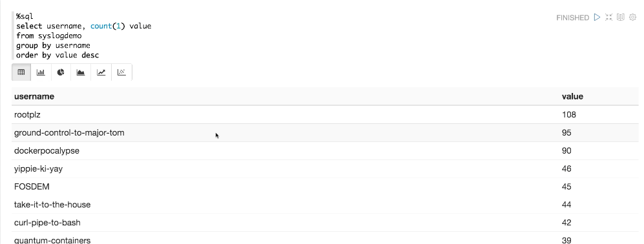Click the take-it-to-the-house row
644x244 pixels.
325,205
